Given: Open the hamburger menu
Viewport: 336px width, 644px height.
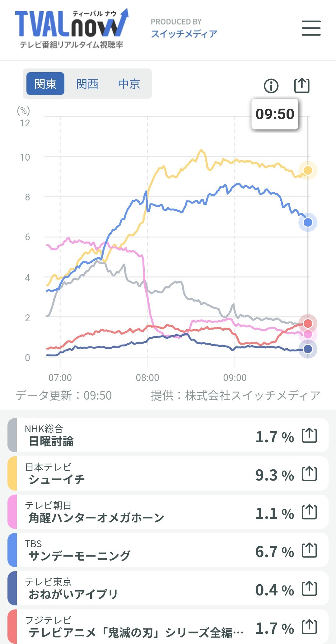Looking at the screenshot, I should [x=311, y=28].
